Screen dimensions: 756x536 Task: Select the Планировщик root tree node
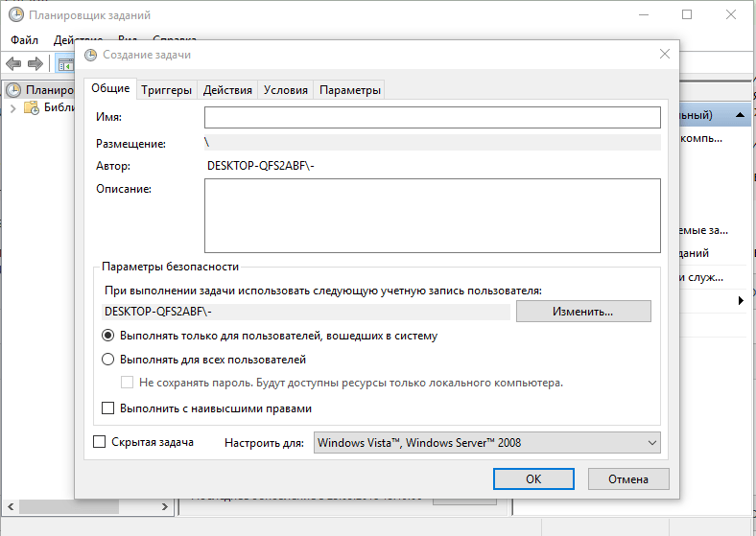(x=39, y=90)
